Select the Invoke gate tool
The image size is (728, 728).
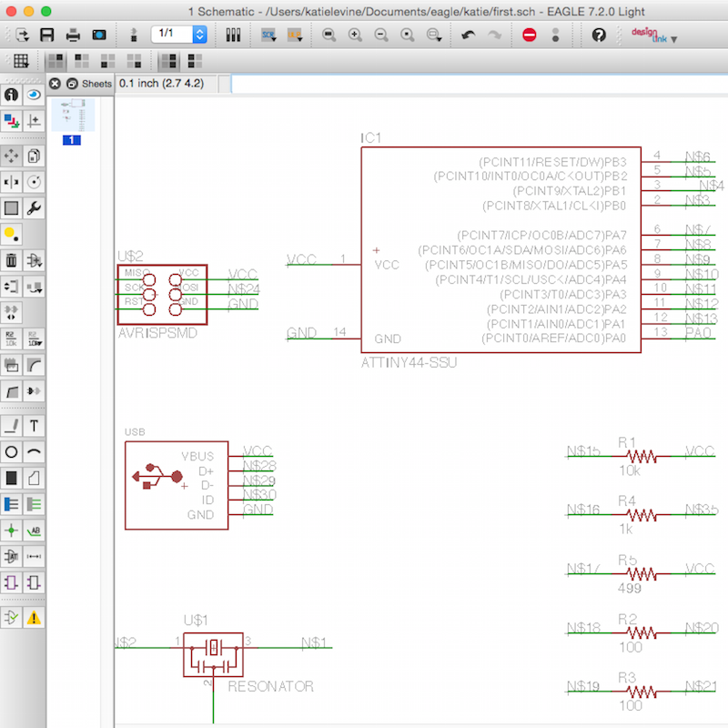click(x=34, y=391)
